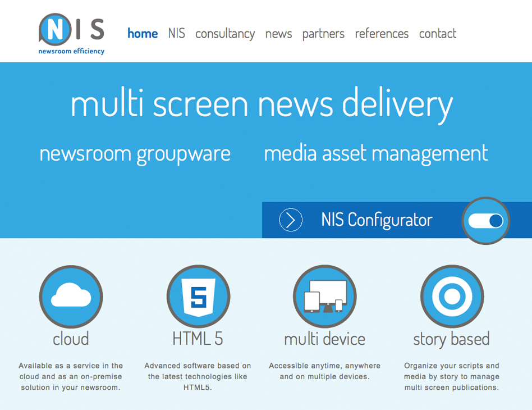Go to the contact page
532x410 pixels.
(437, 34)
